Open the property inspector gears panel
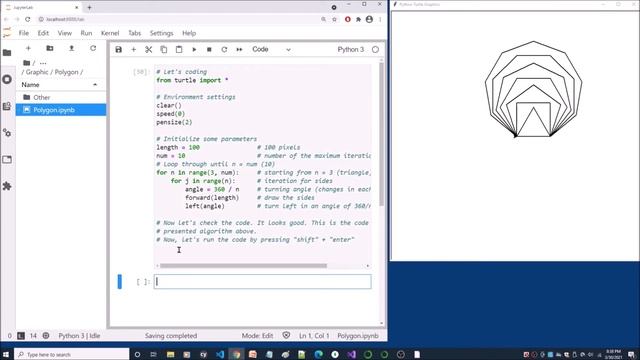Screen dimensions: 640x360 [x=7, y=133]
